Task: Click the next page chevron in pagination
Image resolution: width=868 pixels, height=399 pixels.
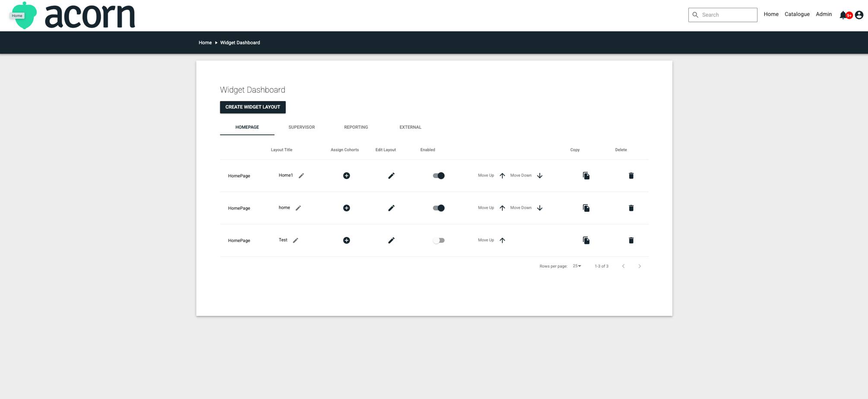Action: [640, 266]
